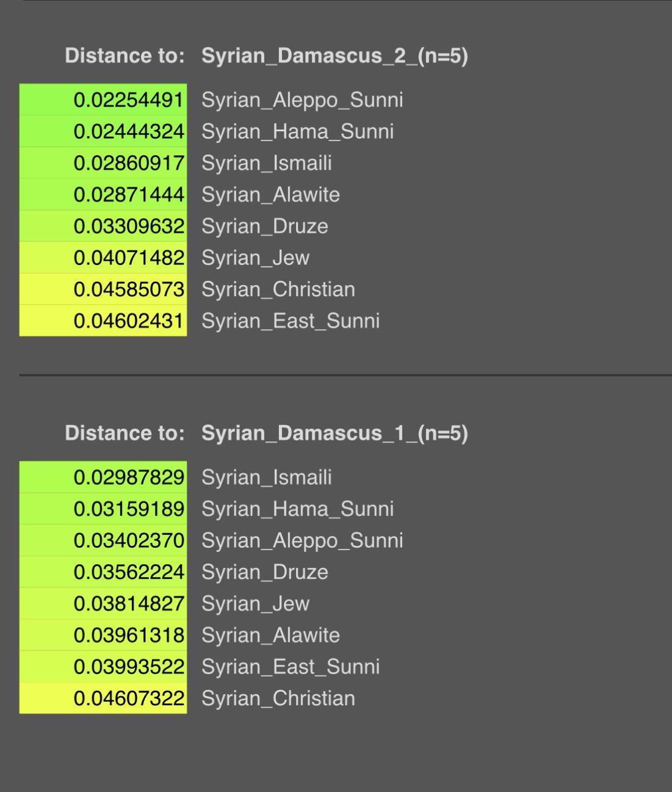Select Syrian_Hama_Sunni in Damascus_1 list
672x792 pixels.
[x=297, y=509]
